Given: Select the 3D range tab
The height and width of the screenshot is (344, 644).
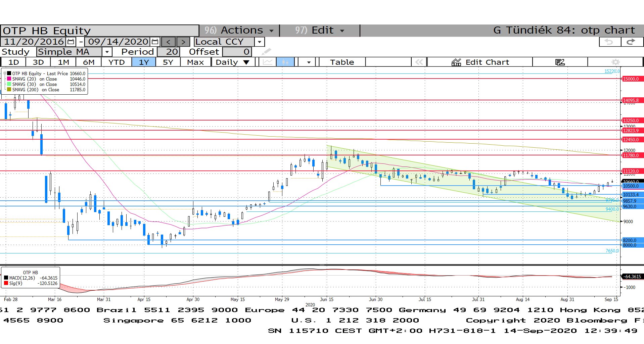Looking at the screenshot, I should [x=38, y=62].
